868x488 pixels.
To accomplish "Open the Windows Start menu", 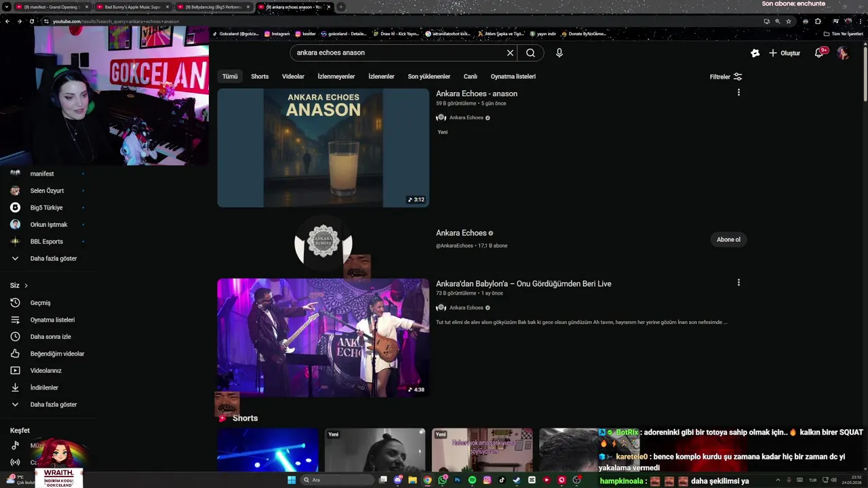I will [292, 480].
